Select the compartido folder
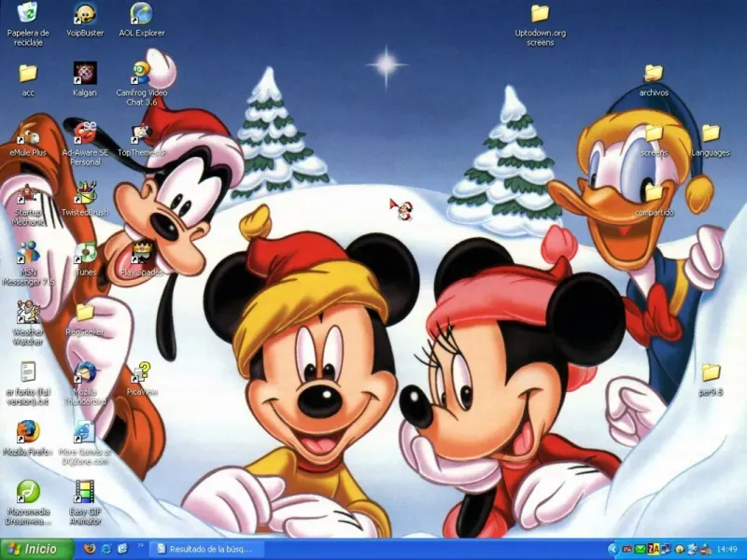Viewport: 747px width, 560px height. pos(654,200)
